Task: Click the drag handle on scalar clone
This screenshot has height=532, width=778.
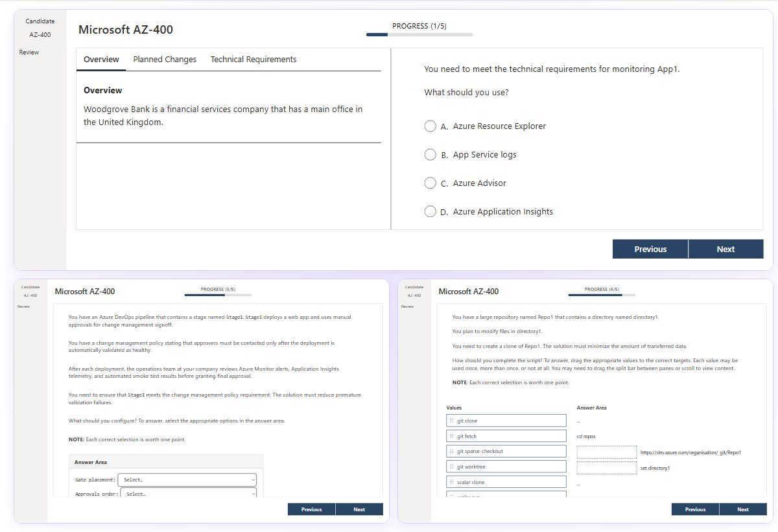Action: (451, 482)
